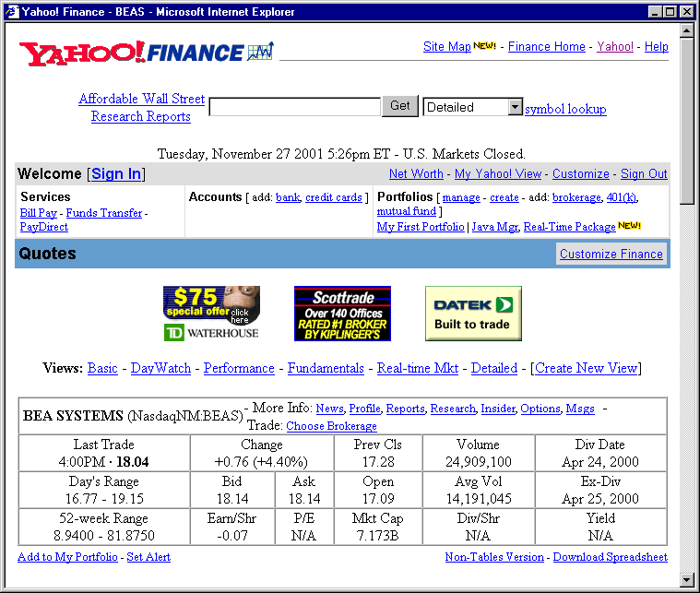The image size is (700, 593).
Task: Click Add to My Portfolio
Action: pyautogui.click(x=67, y=557)
